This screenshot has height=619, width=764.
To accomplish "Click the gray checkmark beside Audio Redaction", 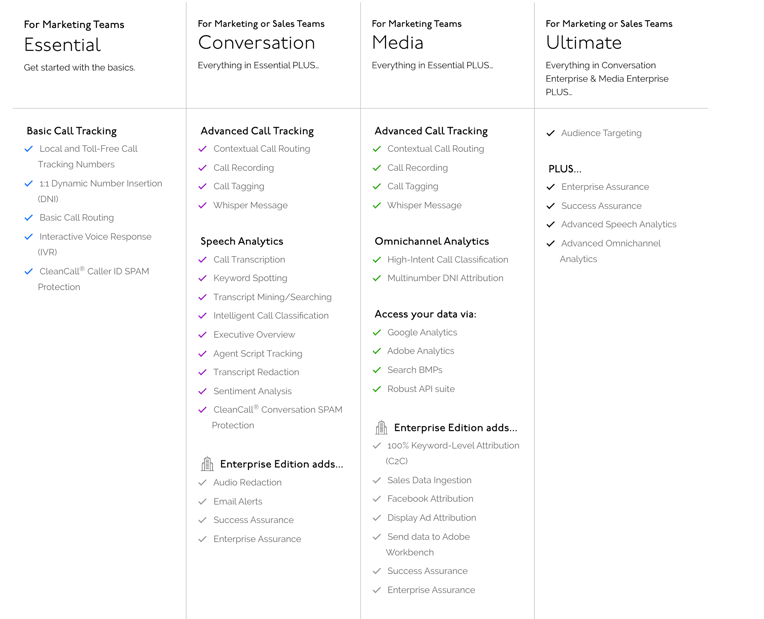I will [203, 483].
